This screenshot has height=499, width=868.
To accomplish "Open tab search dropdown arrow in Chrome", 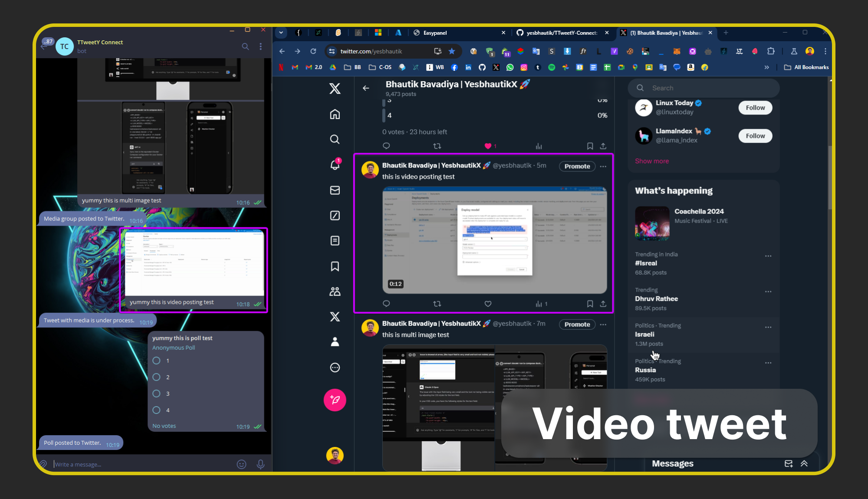I will (x=281, y=33).
